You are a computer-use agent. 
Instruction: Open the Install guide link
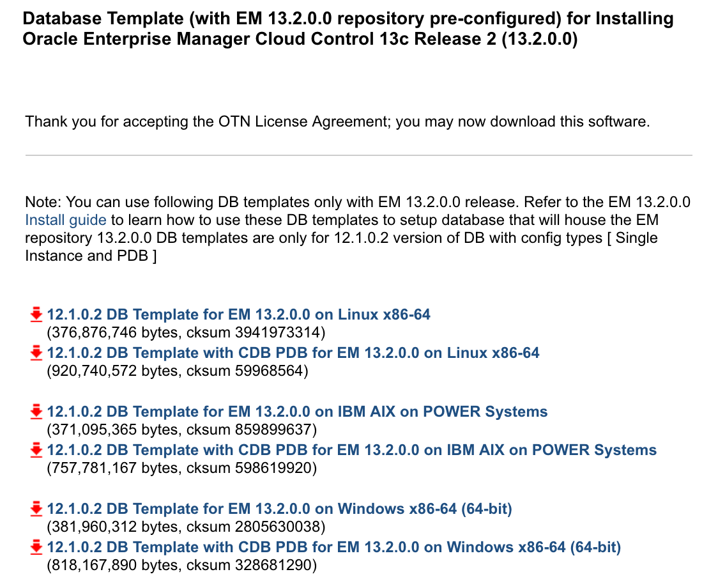pyautogui.click(x=66, y=220)
